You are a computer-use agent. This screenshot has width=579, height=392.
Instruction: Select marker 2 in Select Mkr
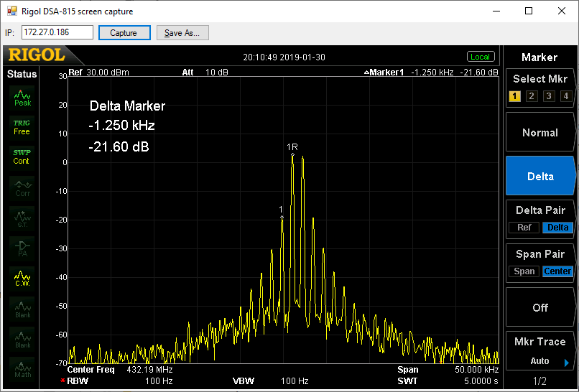tap(532, 96)
